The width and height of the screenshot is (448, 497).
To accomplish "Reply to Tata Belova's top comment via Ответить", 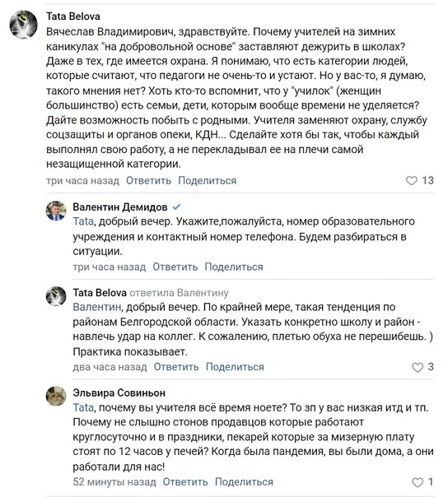I will (148, 181).
